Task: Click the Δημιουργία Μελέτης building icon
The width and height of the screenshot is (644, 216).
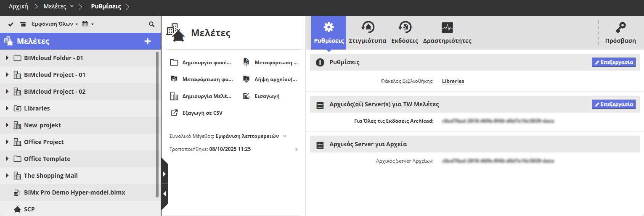Action: [174, 96]
